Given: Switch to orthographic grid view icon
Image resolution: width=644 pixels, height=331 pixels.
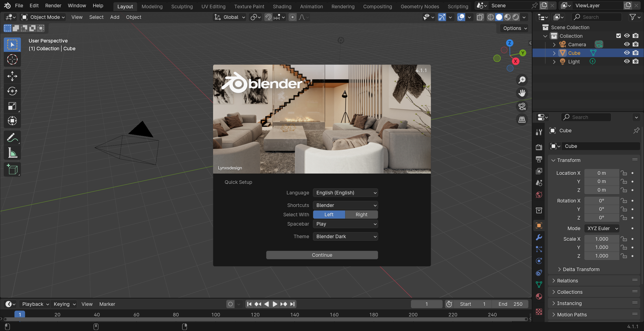Looking at the screenshot, I should click(x=522, y=119).
